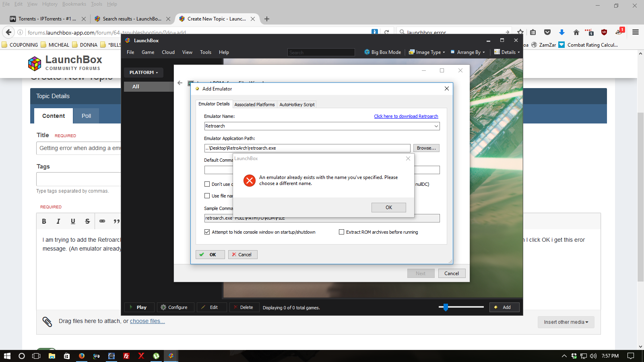Click the Play button in LaunchBox
644x362 pixels.
[139, 307]
